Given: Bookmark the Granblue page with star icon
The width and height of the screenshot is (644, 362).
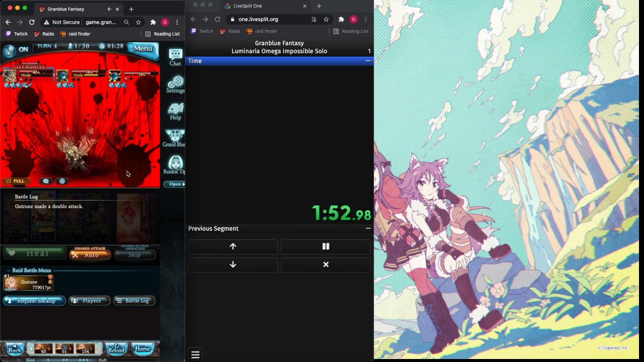Looking at the screenshot, I should coord(138,22).
